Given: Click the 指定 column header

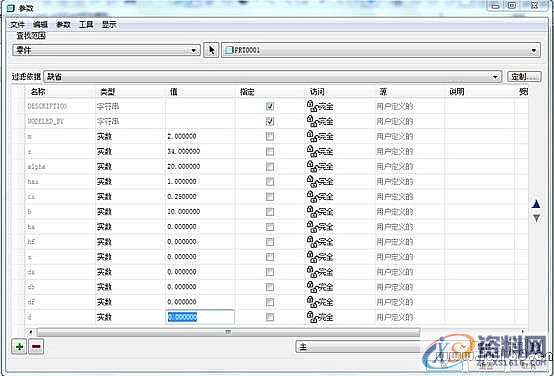Looking at the screenshot, I should click(270, 92).
